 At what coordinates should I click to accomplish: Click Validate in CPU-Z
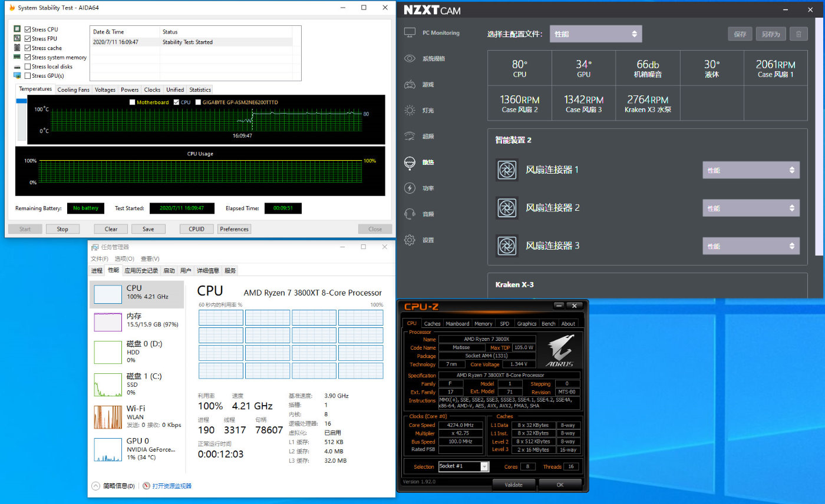[x=514, y=485]
